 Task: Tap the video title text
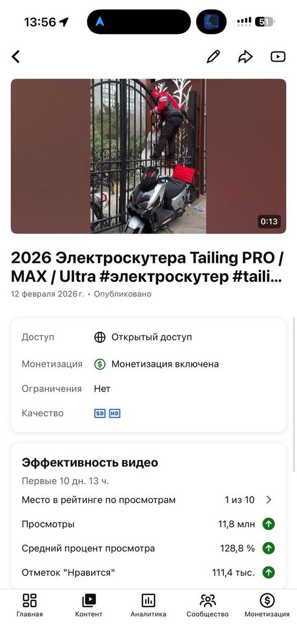tap(147, 267)
